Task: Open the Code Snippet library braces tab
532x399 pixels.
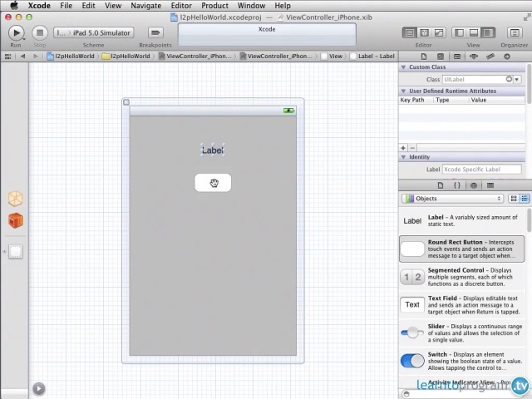Action: pyautogui.click(x=457, y=185)
